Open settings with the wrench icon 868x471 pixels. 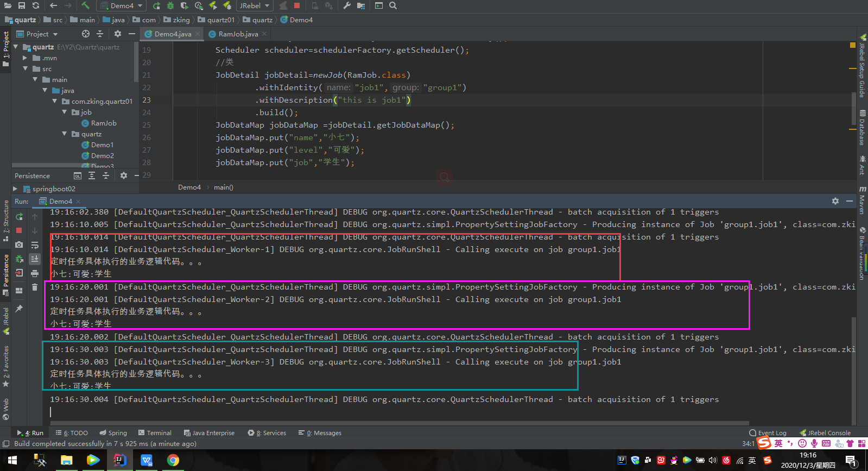point(347,5)
